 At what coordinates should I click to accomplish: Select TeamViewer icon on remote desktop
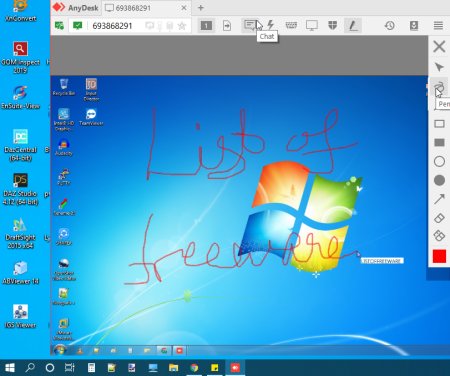(91, 117)
